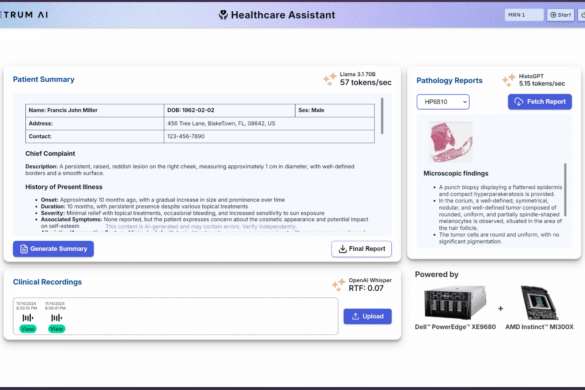Image resolution: width=585 pixels, height=390 pixels.
Task: Click the sparkle icon beside OpenAI Whisper
Action: (338, 284)
